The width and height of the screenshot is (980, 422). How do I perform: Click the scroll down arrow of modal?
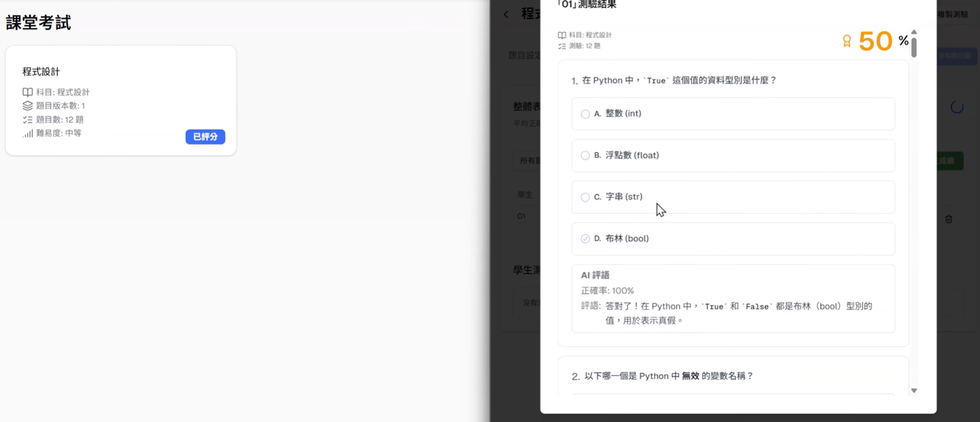click(914, 390)
